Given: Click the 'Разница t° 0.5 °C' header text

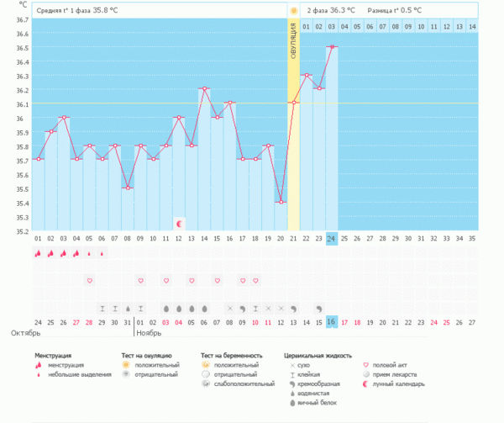Looking at the screenshot, I should (394, 10).
